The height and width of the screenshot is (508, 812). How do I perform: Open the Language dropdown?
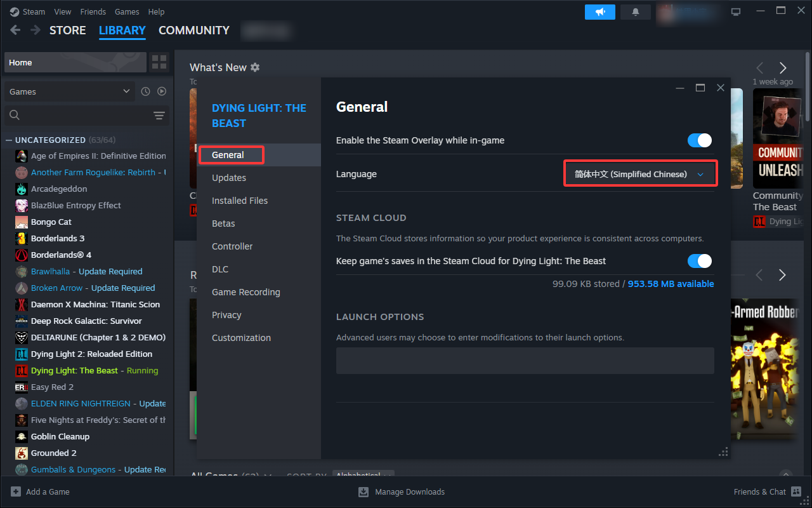click(x=640, y=174)
